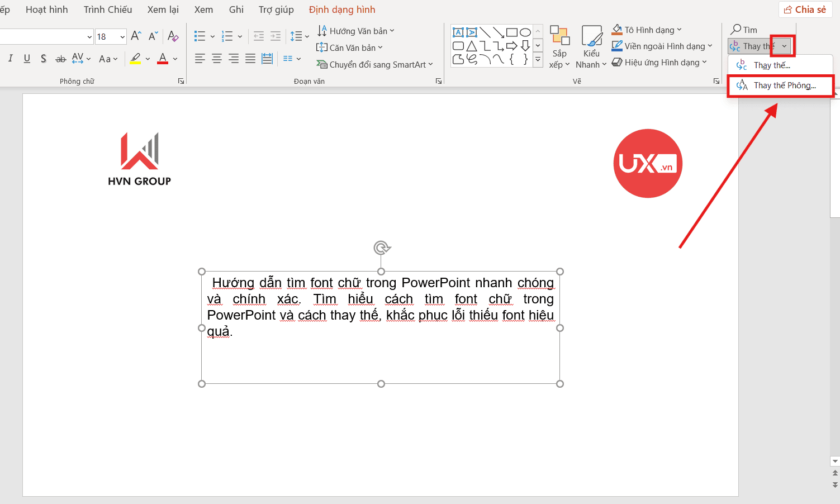The image size is (840, 504).
Task: Click the Clear All Formatting eraser icon
Action: pyautogui.click(x=173, y=36)
